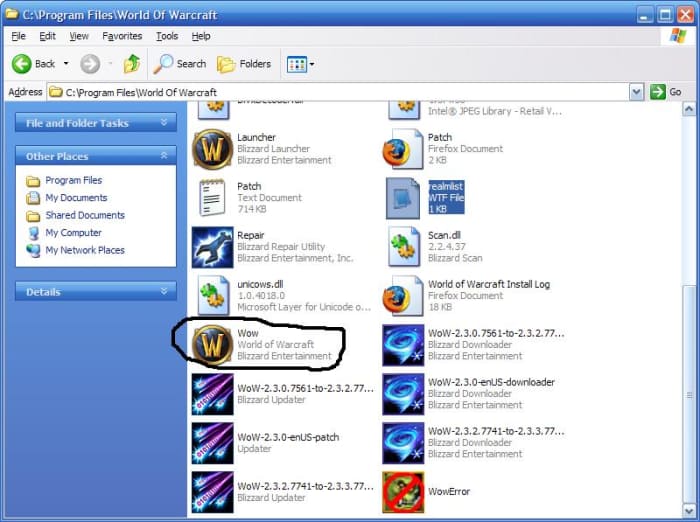Select the WoW-2.3.0-enUS-downloader icon
This screenshot has width=700, height=522.
pos(403,394)
